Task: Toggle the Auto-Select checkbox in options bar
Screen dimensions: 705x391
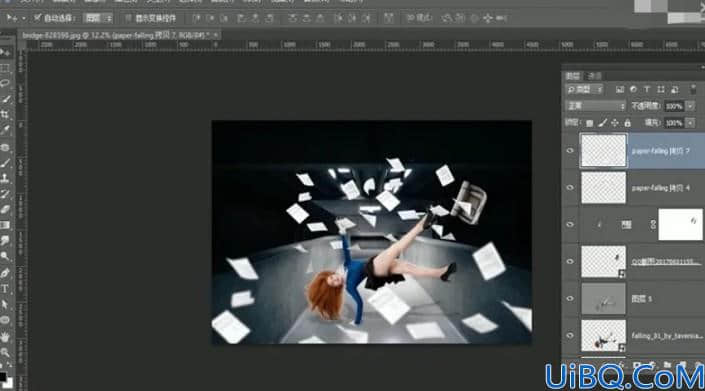Action: click(x=38, y=18)
